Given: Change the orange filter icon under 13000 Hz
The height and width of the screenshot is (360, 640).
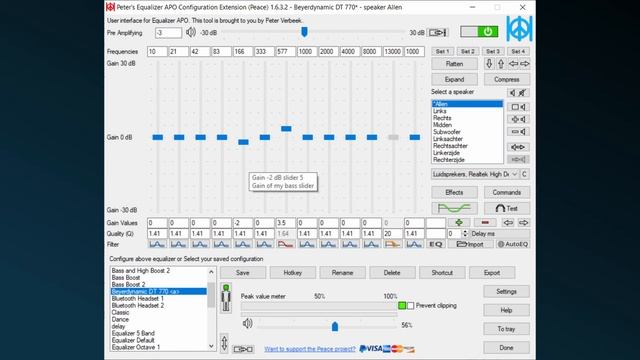Looking at the screenshot, I should click(393, 244).
